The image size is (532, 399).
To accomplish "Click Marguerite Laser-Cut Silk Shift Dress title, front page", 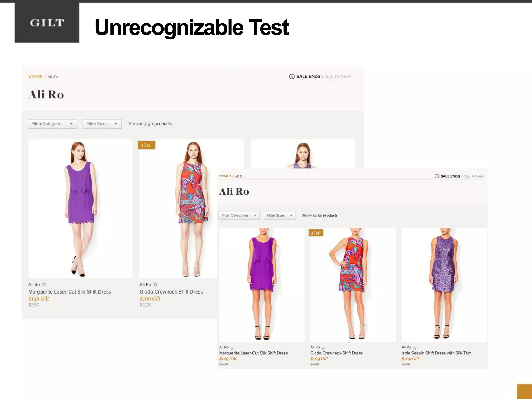I will (253, 353).
